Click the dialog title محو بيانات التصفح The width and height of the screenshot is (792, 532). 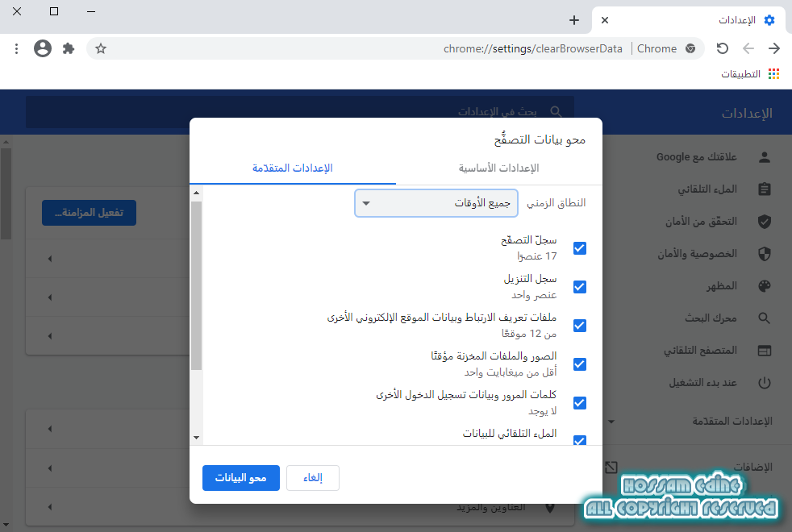pos(540,139)
